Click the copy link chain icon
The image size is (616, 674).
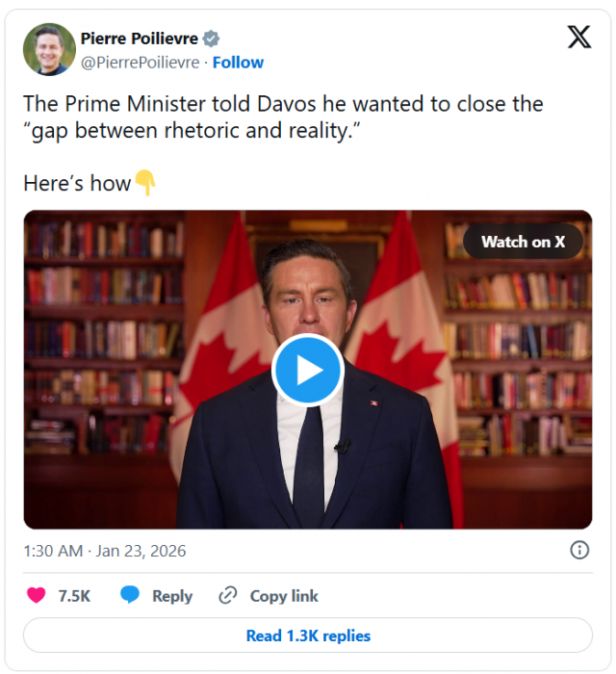tap(228, 595)
